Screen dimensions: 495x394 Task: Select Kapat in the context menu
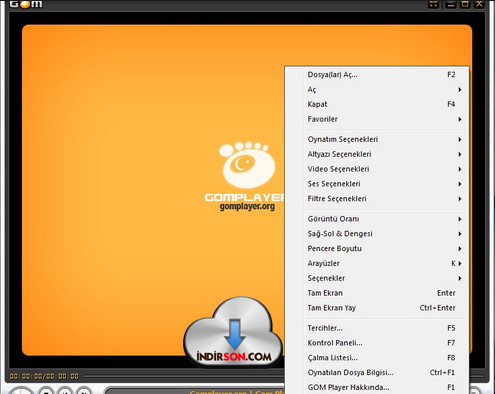pyautogui.click(x=377, y=104)
